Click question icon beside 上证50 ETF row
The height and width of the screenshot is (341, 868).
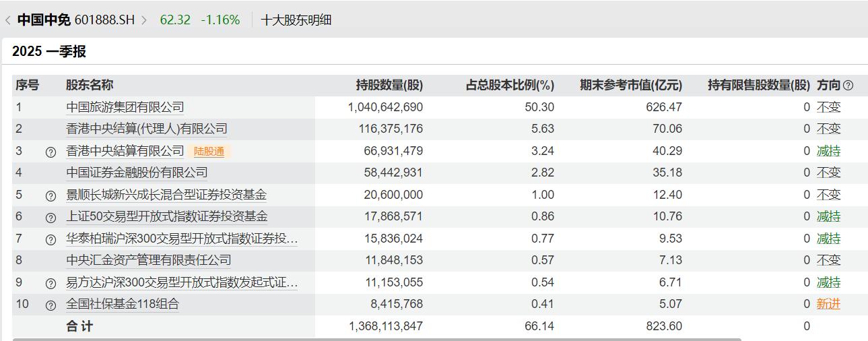point(51,217)
